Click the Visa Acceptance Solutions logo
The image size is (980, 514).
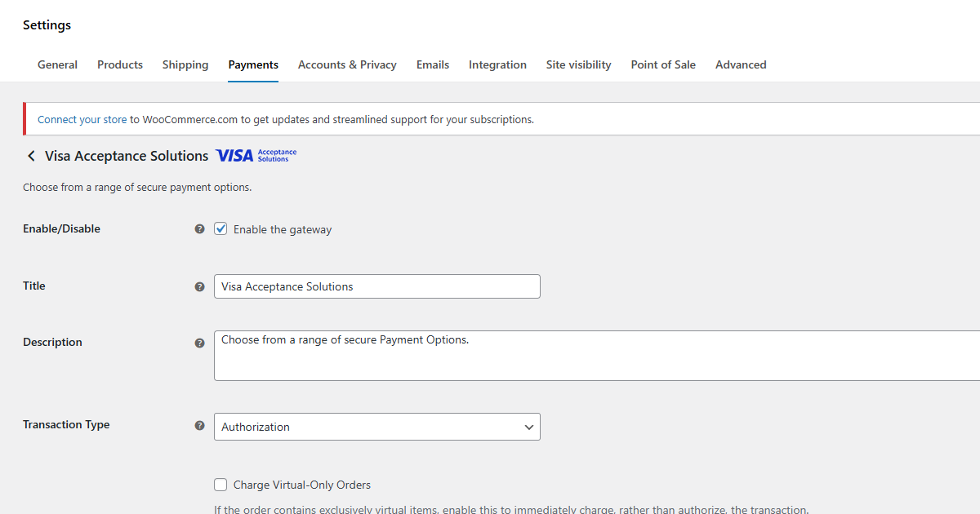click(x=256, y=155)
